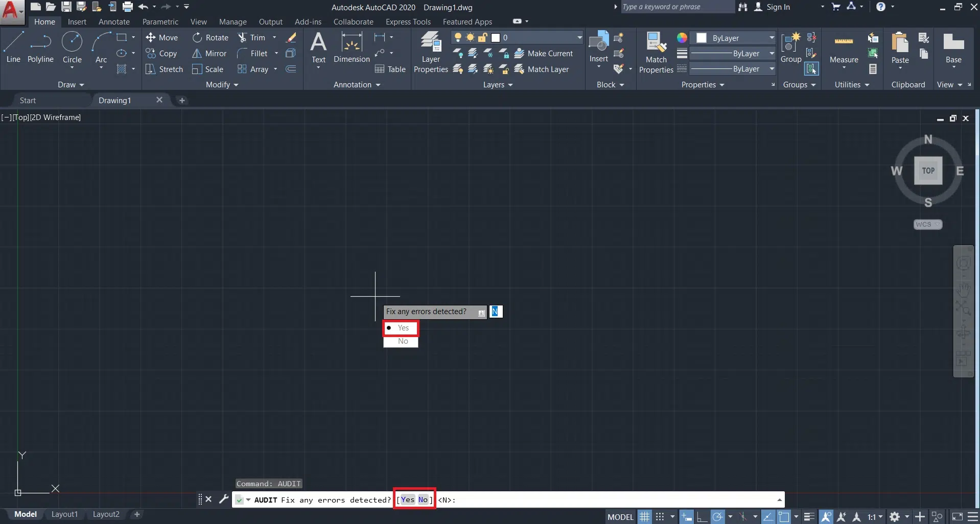Select the Circle tool
This screenshot has width=980, height=524.
72,47
